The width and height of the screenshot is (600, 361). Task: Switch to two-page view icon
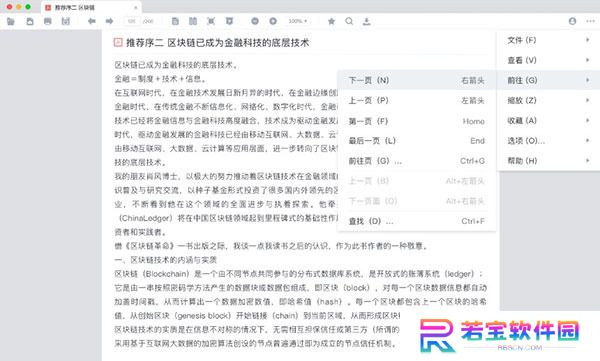point(193,21)
